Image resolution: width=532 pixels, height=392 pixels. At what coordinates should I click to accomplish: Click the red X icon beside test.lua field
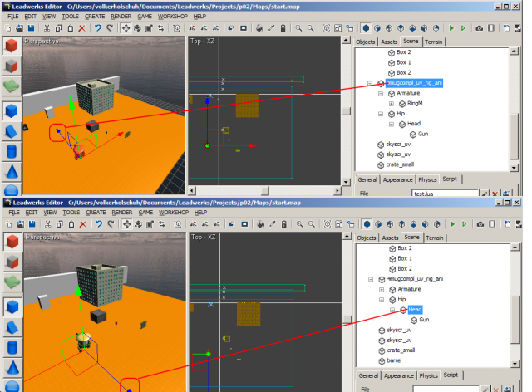click(495, 193)
